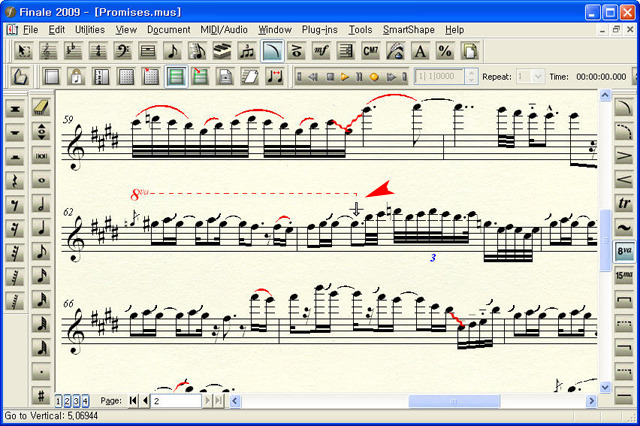
Task: Choose the Expression tool marked mf
Action: pos(321,51)
